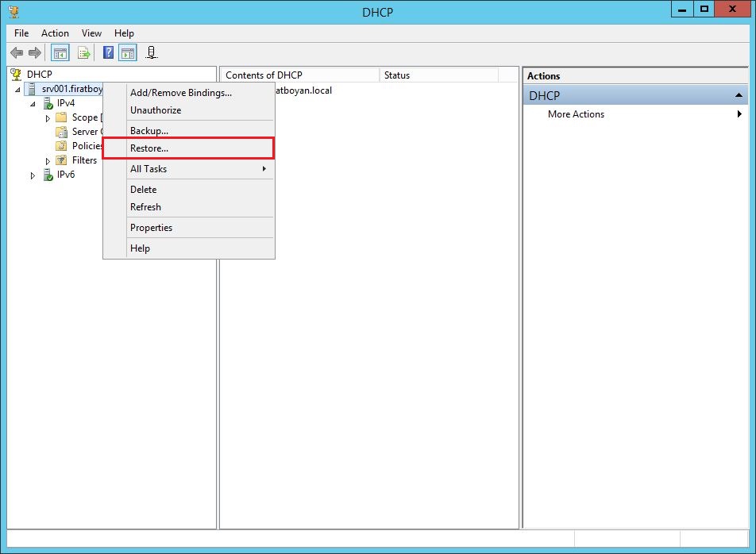756x554 pixels.
Task: Open the View menu
Action: [x=91, y=33]
